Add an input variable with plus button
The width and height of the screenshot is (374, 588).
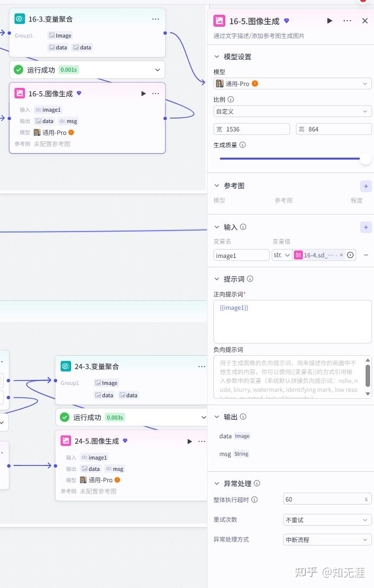[366, 227]
